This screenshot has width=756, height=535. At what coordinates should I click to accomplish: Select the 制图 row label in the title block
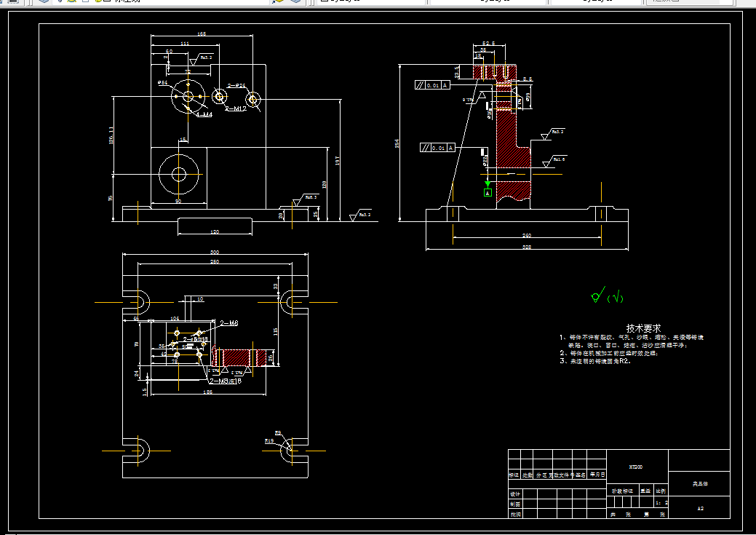515,504
